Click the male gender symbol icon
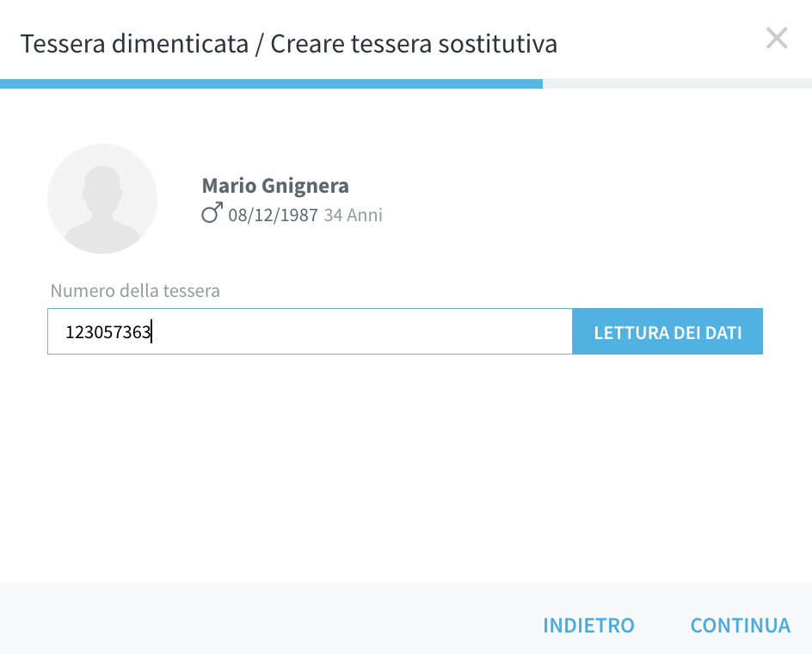Image resolution: width=812 pixels, height=654 pixels. (212, 213)
